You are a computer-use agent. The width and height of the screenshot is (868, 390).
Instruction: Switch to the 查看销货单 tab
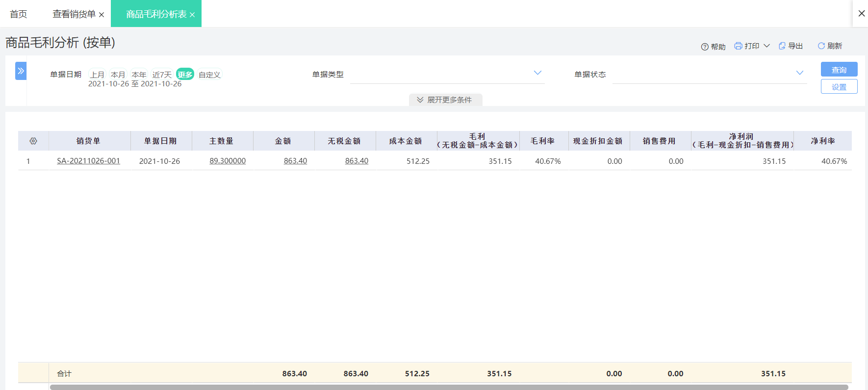click(x=74, y=14)
